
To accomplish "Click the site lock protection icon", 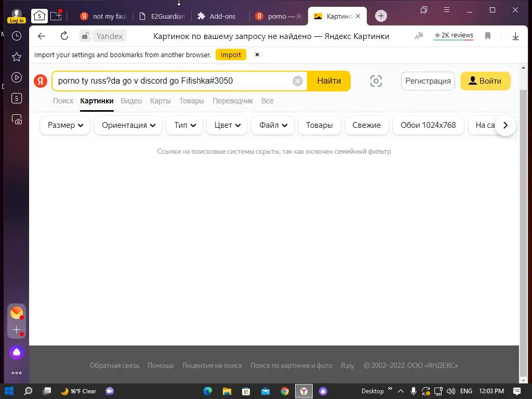I will (x=85, y=36).
